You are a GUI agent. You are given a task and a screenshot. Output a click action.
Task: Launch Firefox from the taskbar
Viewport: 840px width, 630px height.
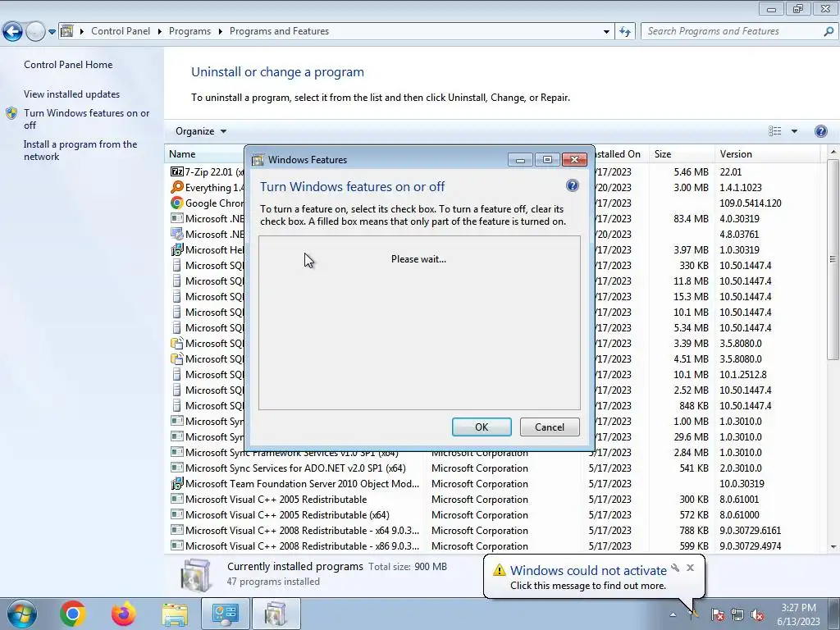(124, 614)
